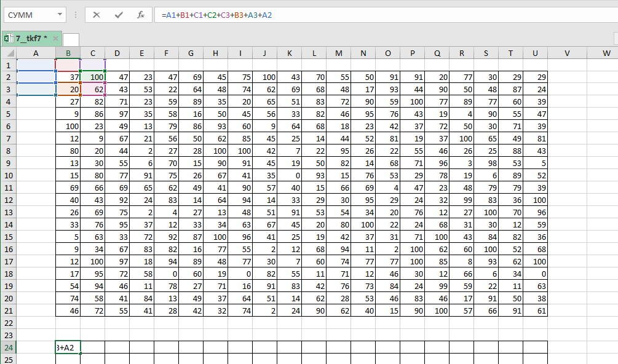Viewport: 618px width, 364px height.
Task: Click the Cancel formula entry X icon
Action: tap(97, 15)
